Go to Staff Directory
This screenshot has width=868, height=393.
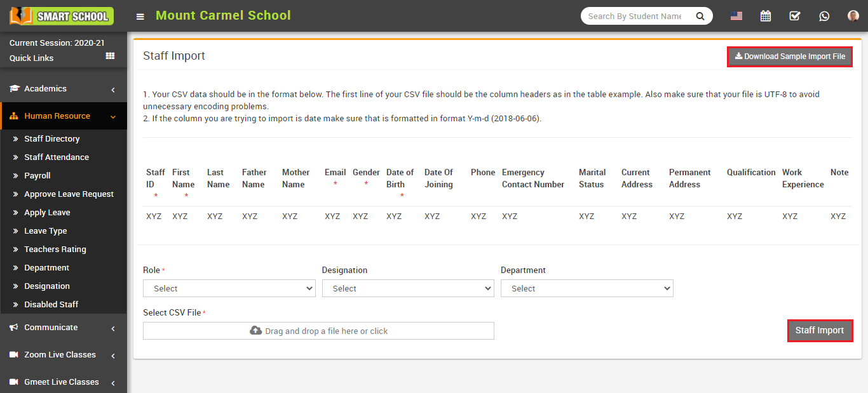[52, 139]
